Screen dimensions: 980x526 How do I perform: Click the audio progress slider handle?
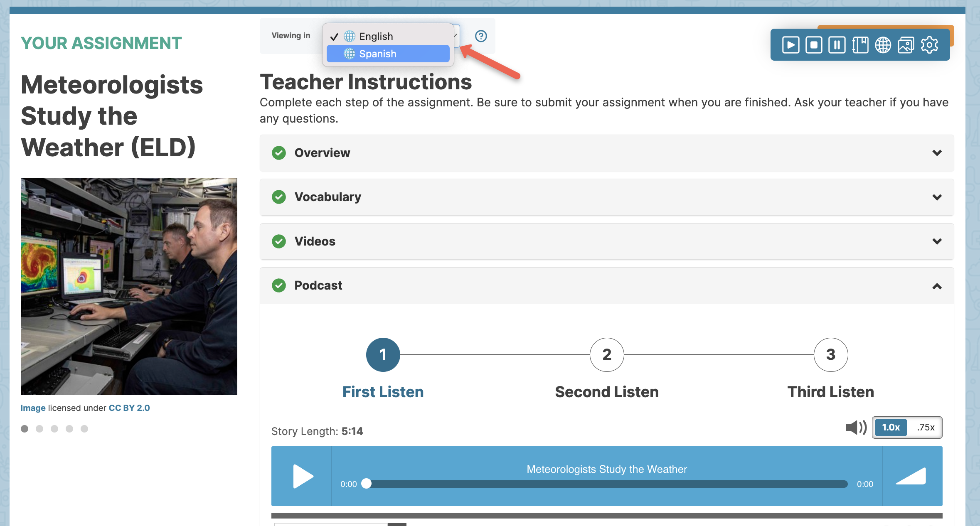(x=366, y=484)
